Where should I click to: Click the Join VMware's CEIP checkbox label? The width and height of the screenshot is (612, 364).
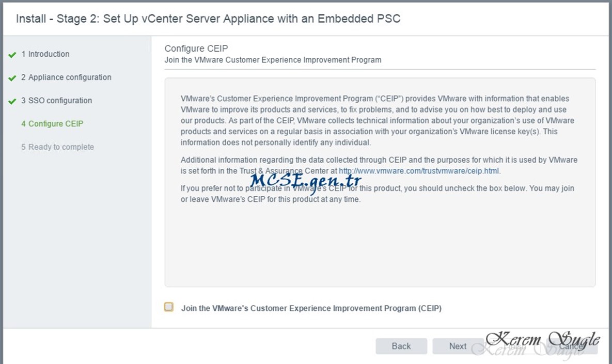(x=311, y=308)
